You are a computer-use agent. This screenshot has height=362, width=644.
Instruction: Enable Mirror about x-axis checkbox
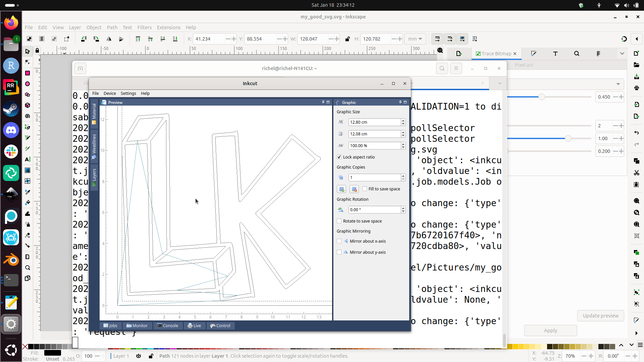[x=339, y=241]
